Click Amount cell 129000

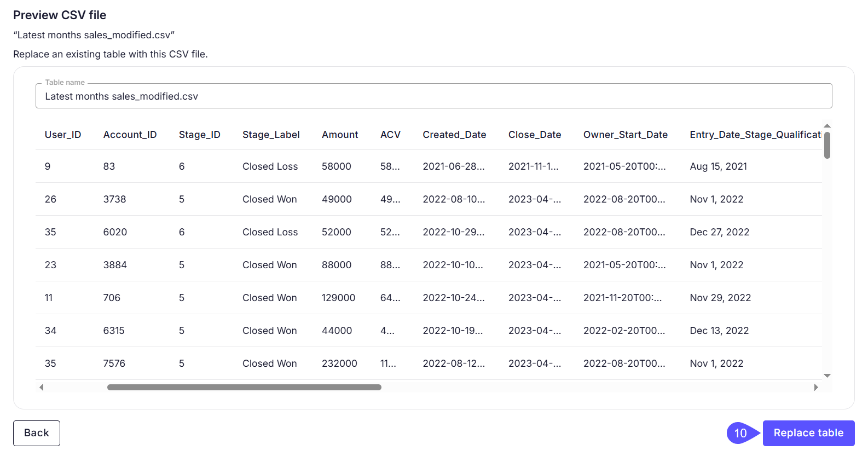339,298
